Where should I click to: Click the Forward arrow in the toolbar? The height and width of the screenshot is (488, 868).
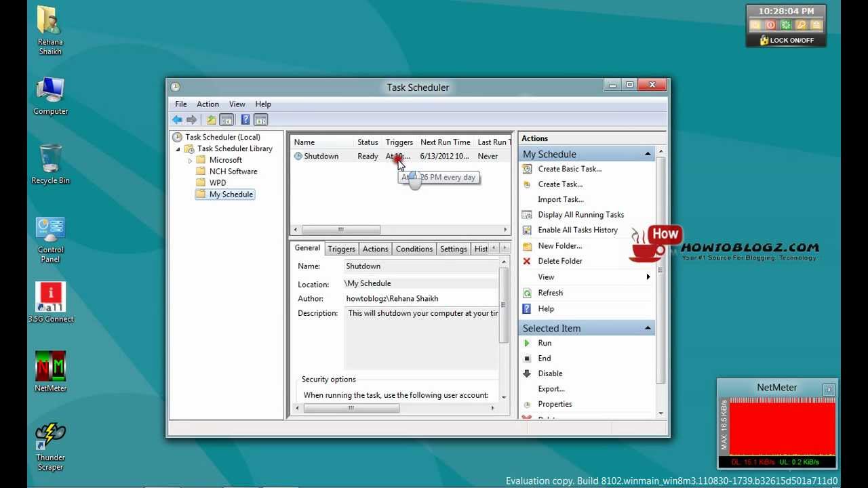pos(192,120)
